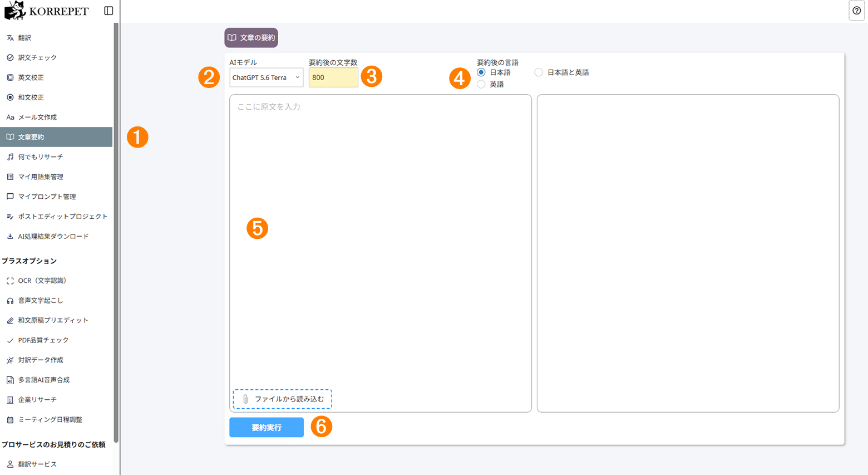The height and width of the screenshot is (475, 868).
Task: Open 文章要約 in the sidebar menu
Action: pyautogui.click(x=56, y=137)
